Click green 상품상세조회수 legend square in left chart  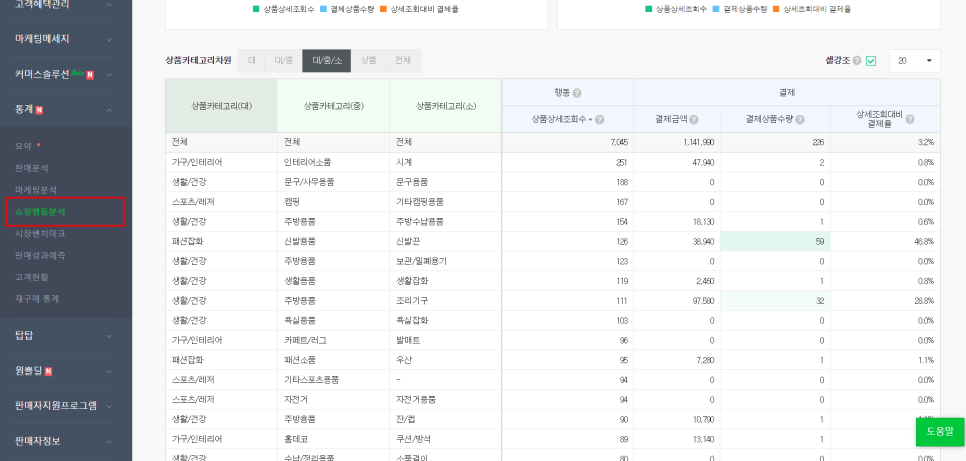coord(256,9)
